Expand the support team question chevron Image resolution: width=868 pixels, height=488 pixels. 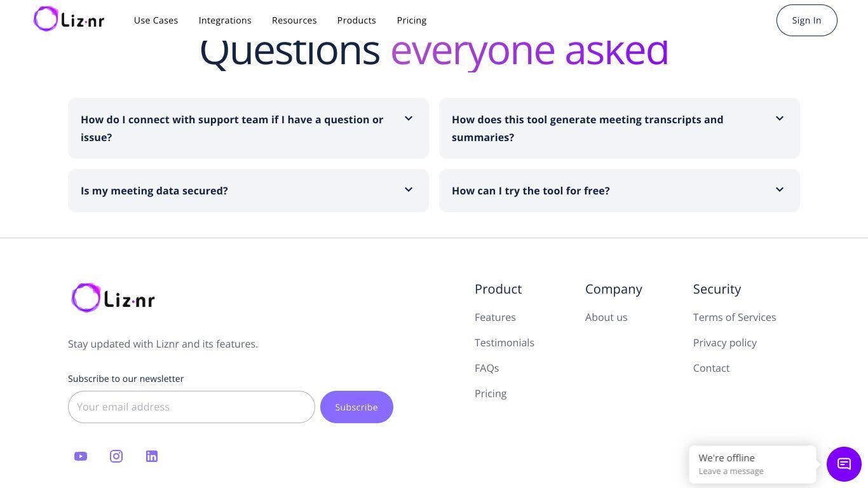(x=409, y=119)
